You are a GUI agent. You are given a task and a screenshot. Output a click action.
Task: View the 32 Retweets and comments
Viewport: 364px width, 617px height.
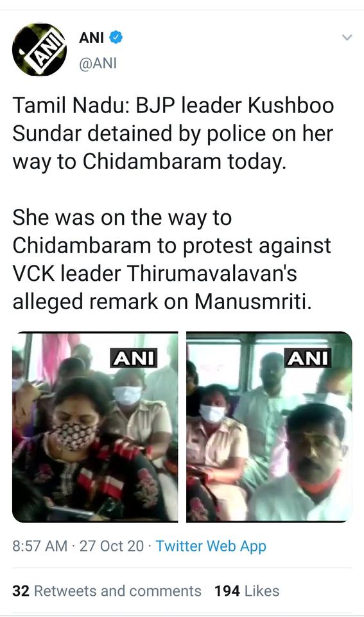[107, 591]
